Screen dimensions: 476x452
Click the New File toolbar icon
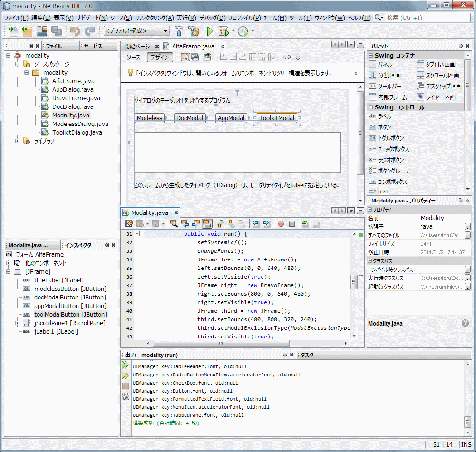coord(13,31)
